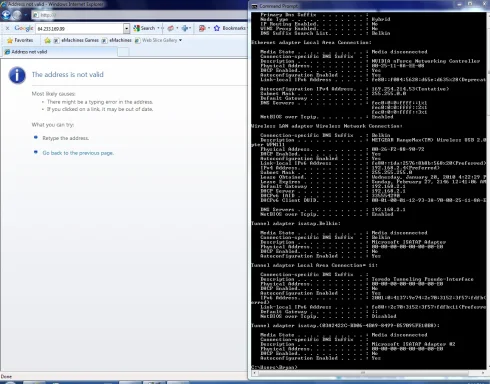
Task: Click the 'Teredo Tunneling Pseudo-Interface' description text
Action: (422, 279)
